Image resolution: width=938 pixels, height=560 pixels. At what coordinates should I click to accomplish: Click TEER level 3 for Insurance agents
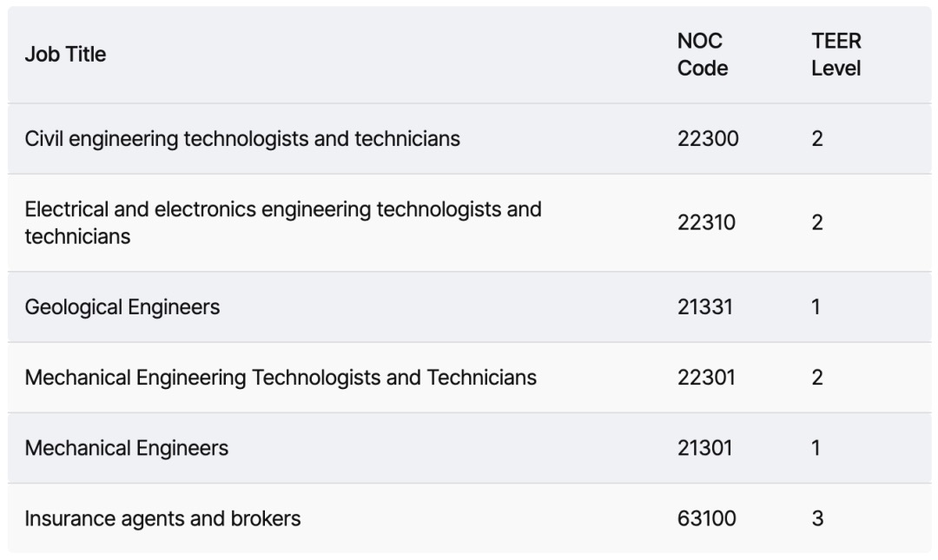(817, 518)
